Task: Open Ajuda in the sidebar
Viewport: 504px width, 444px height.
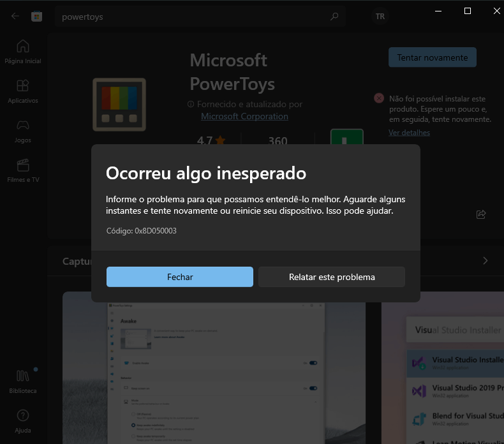Action: coord(23,422)
